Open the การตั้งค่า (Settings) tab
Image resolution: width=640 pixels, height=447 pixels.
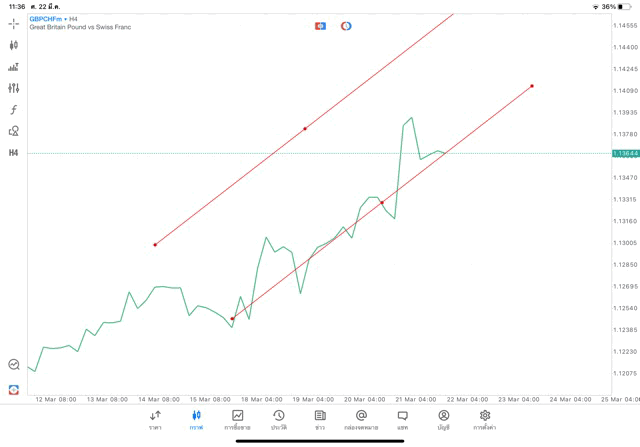[x=485, y=419]
